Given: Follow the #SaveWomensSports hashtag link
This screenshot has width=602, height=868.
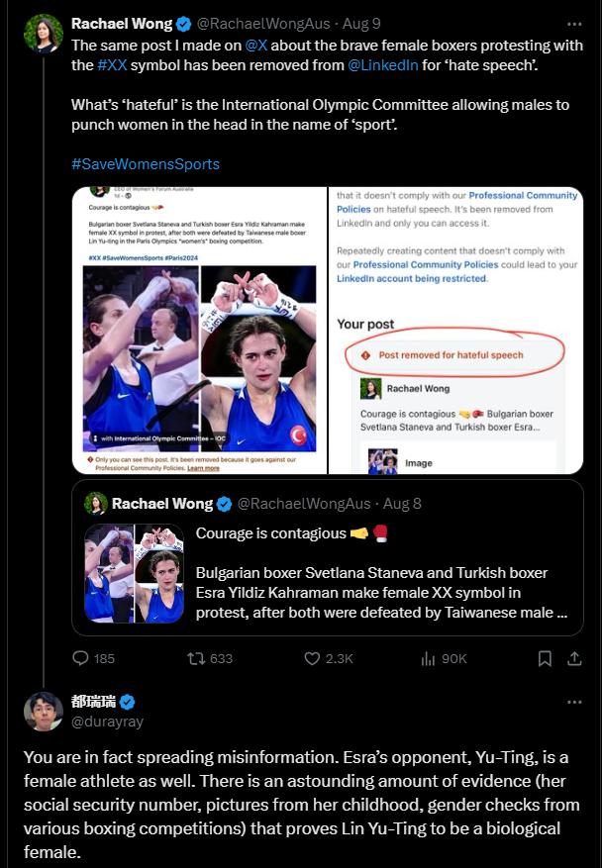Looking at the screenshot, I should (146, 164).
